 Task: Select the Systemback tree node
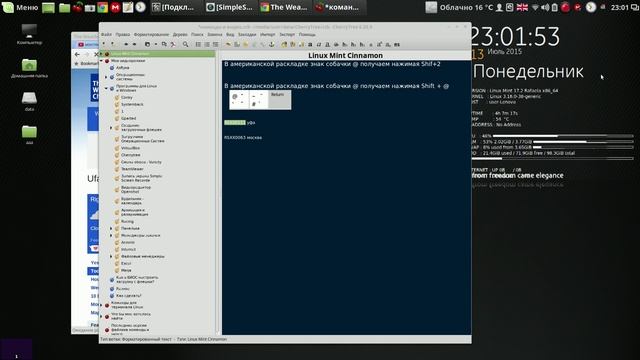click(x=132, y=104)
